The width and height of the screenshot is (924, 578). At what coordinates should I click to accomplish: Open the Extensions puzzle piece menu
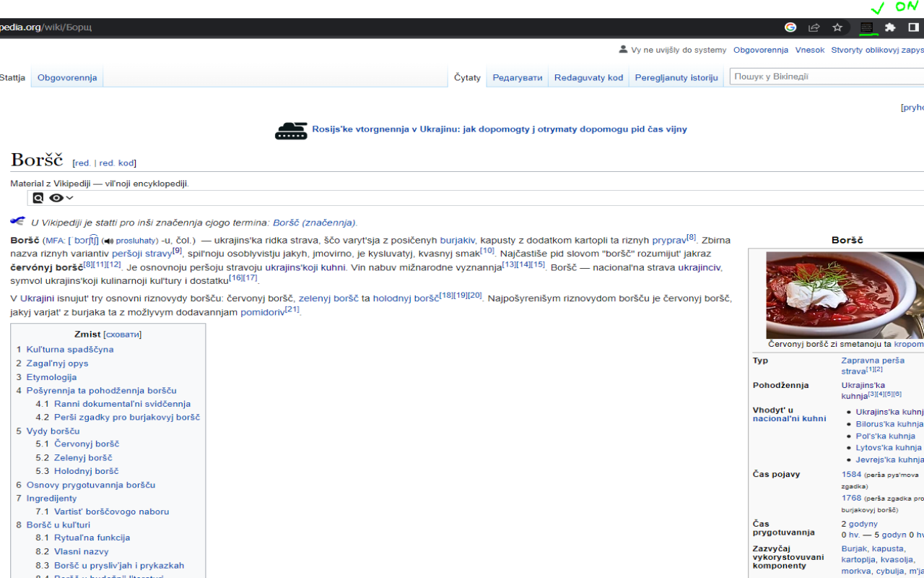coord(890,27)
